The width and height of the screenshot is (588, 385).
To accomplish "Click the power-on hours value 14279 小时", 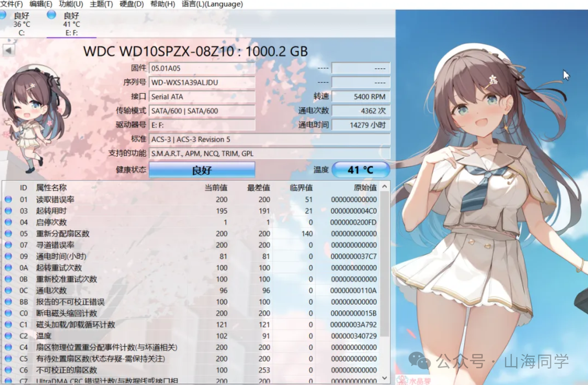I will [361, 125].
